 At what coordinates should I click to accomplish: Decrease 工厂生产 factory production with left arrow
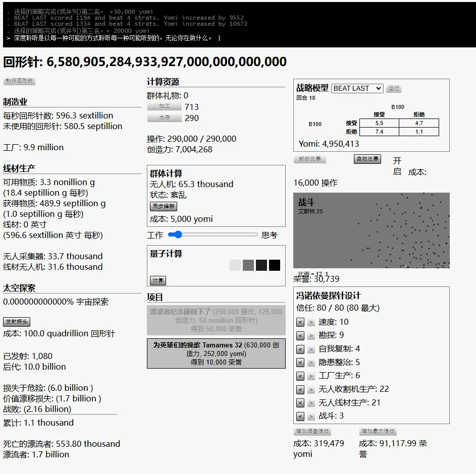tap(300, 376)
